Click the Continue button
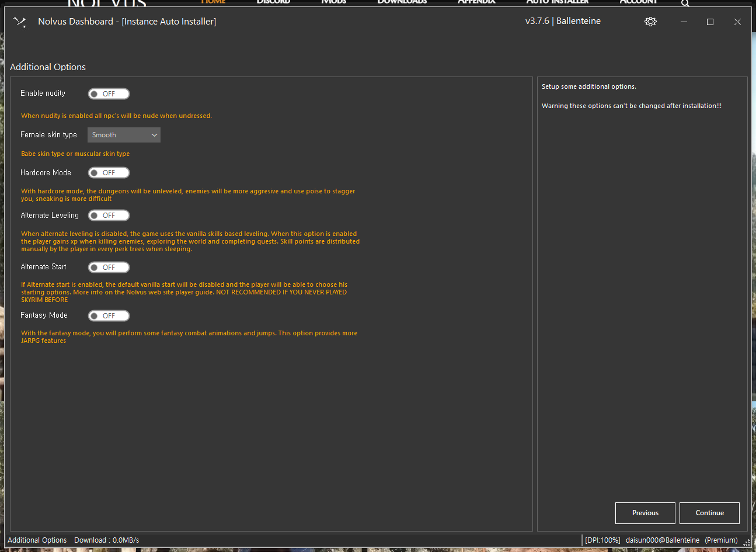Viewport: 756px width, 552px height. coord(709,513)
